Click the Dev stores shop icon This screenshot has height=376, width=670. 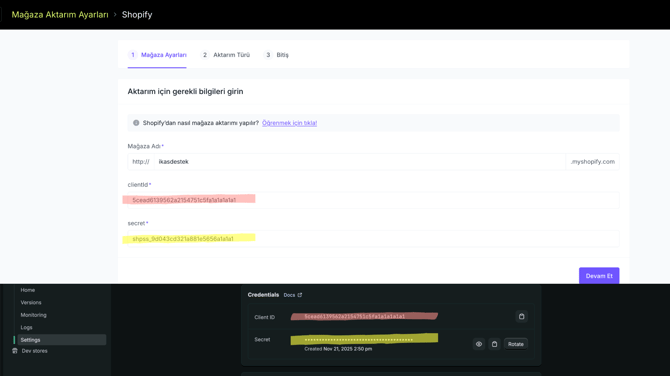[15, 351]
